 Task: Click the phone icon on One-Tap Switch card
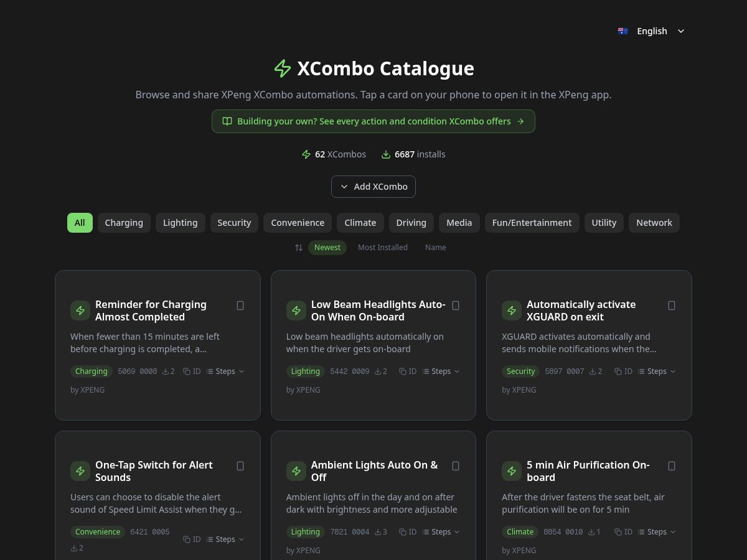pyautogui.click(x=240, y=466)
